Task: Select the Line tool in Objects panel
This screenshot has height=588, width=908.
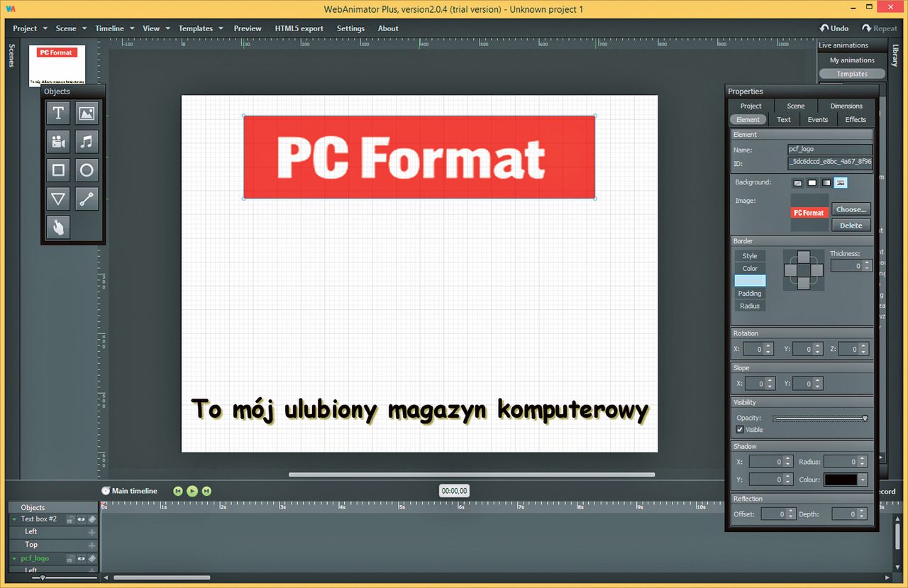Action: [87, 199]
